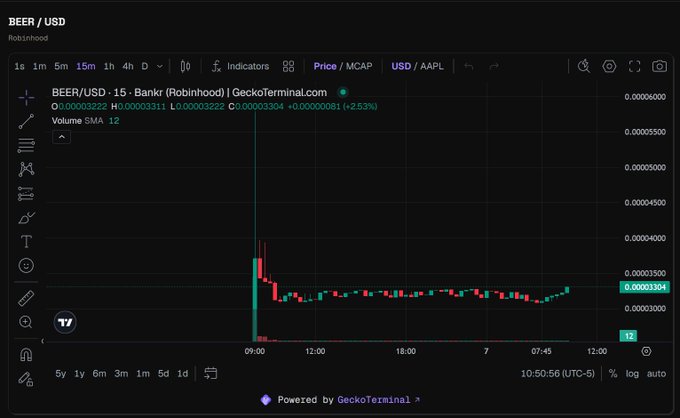680x418 pixels.
Task: Click the current price label 0.00003304
Action: point(645,287)
